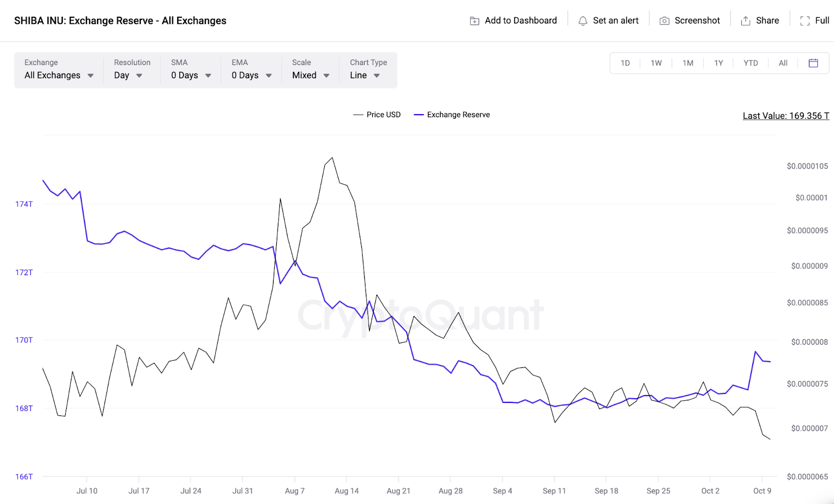
Task: Click the Set an alert button text
Action: 616,20
